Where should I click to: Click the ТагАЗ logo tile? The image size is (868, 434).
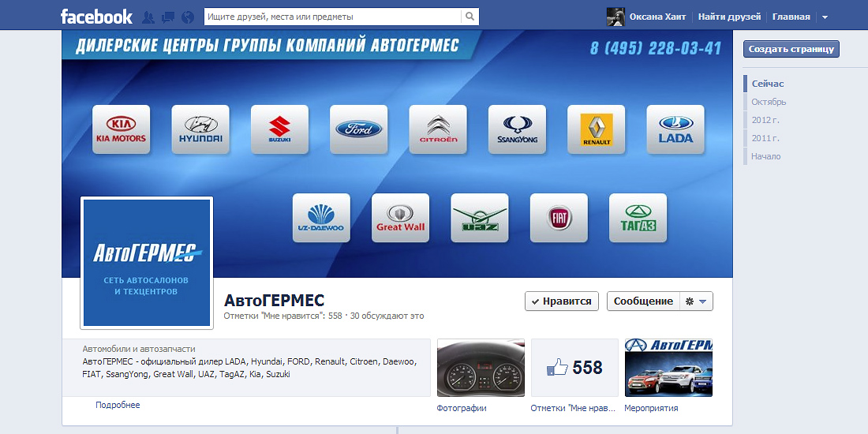638,218
